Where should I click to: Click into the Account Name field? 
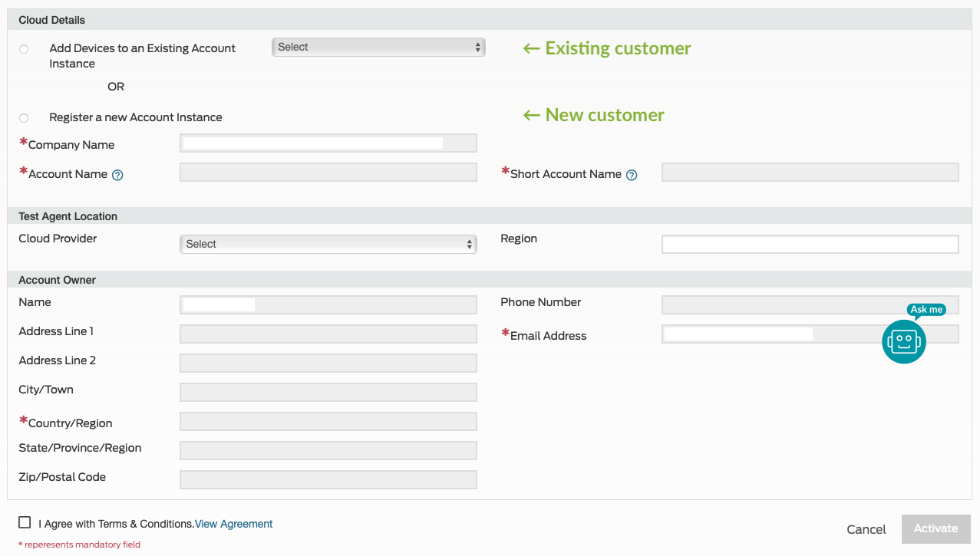tap(328, 172)
